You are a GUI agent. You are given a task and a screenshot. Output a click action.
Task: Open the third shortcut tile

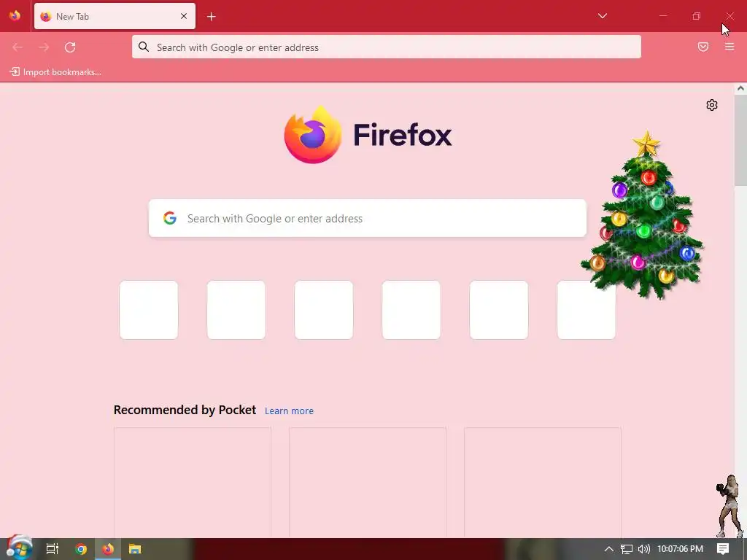[x=324, y=310]
